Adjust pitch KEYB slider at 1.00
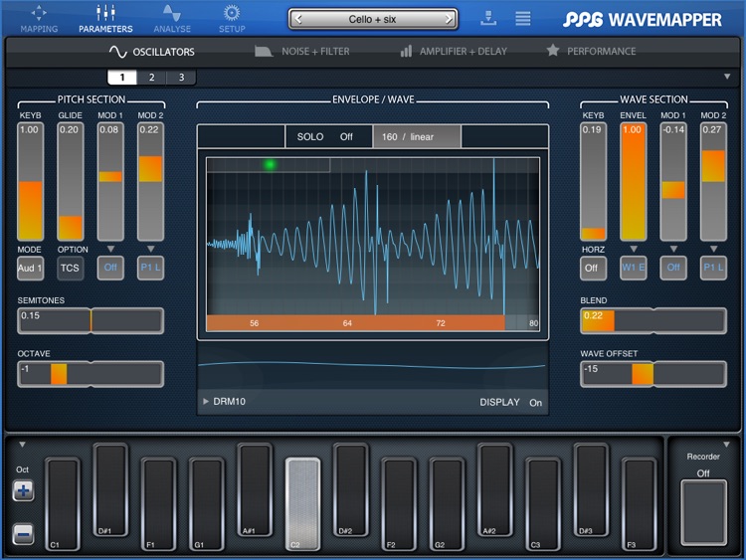746x560 pixels. click(x=30, y=182)
